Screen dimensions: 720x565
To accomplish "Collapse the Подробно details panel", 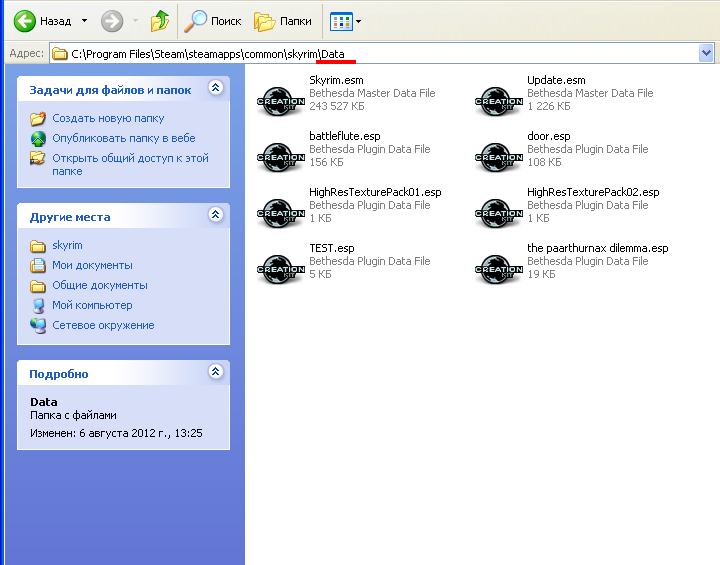I will click(x=215, y=371).
